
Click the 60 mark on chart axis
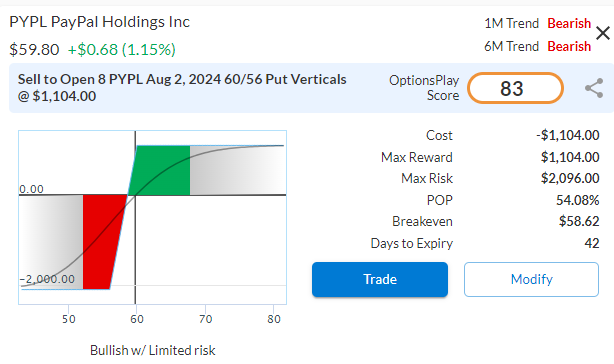pyautogui.click(x=137, y=319)
